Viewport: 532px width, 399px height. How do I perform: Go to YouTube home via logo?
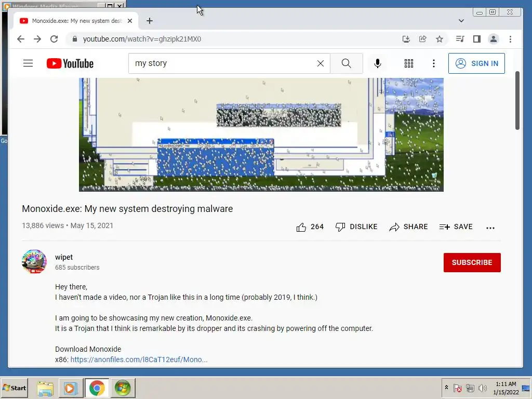70,63
